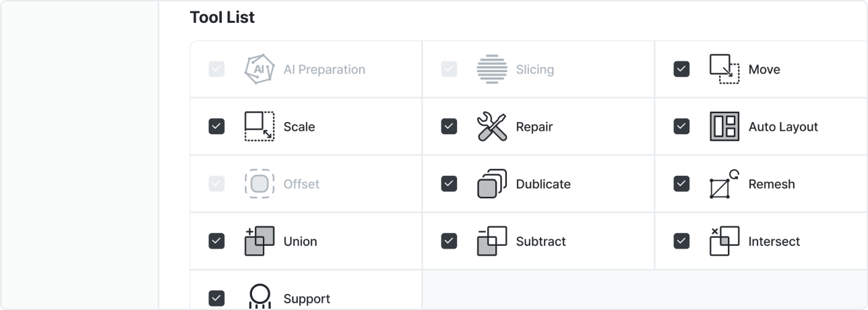
Task: Toggle the Support tool checkbox
Action: [216, 298]
